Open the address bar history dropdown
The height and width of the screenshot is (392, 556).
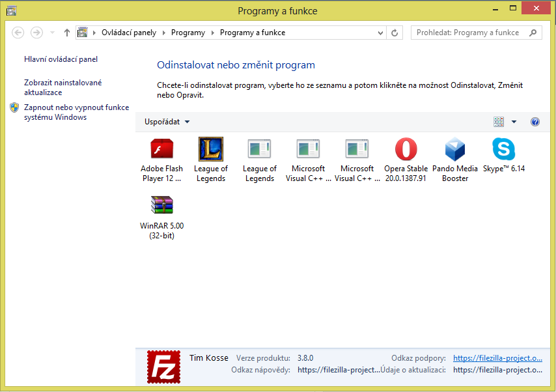click(x=380, y=33)
